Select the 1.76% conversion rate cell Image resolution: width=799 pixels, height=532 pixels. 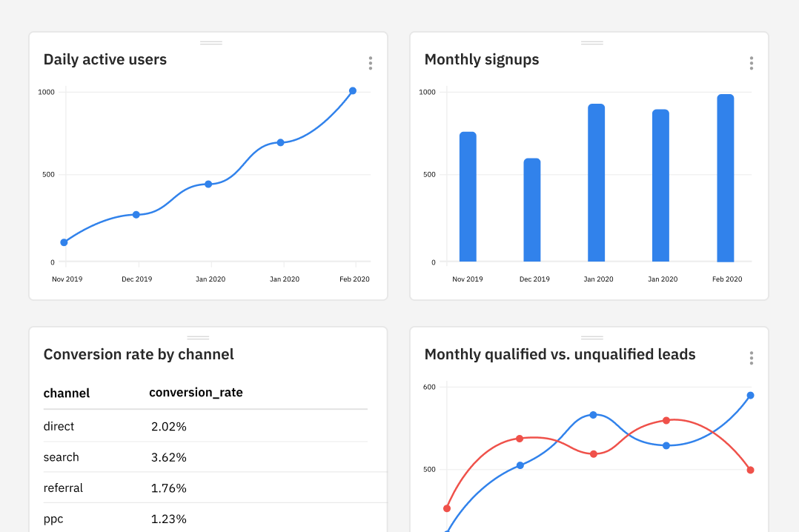pyautogui.click(x=169, y=488)
